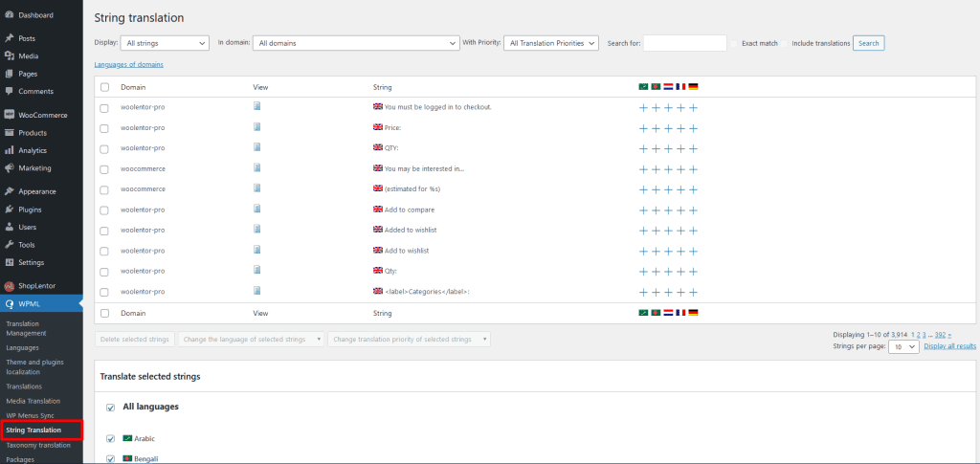Tick checkbox for 'You must be logged in to checkout.' row
980x464 pixels.
pyautogui.click(x=104, y=108)
